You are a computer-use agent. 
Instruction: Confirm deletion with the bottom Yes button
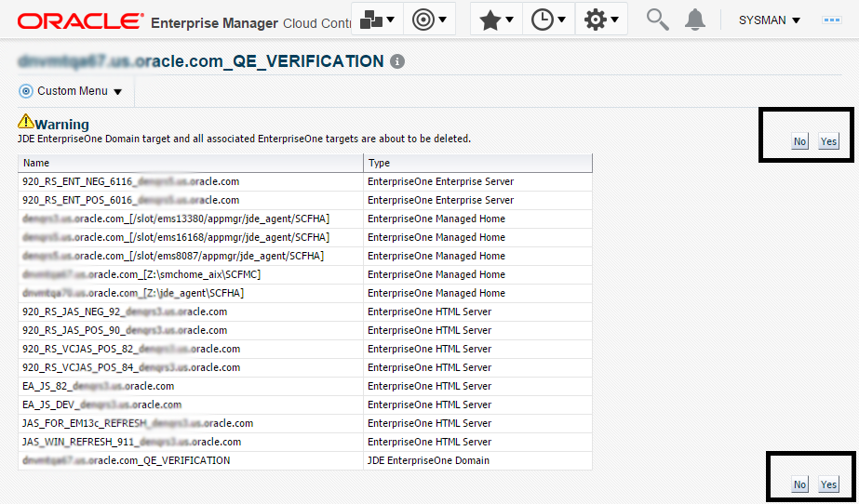(x=828, y=484)
